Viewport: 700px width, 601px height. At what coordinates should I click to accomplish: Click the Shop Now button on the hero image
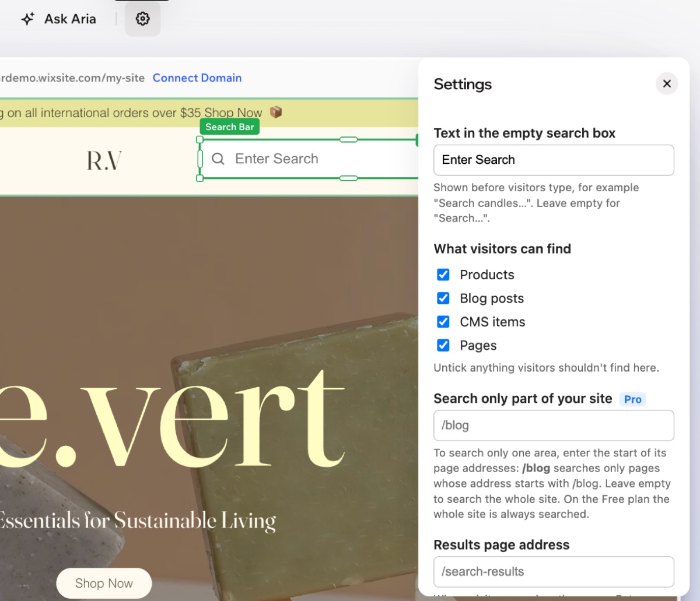104,583
